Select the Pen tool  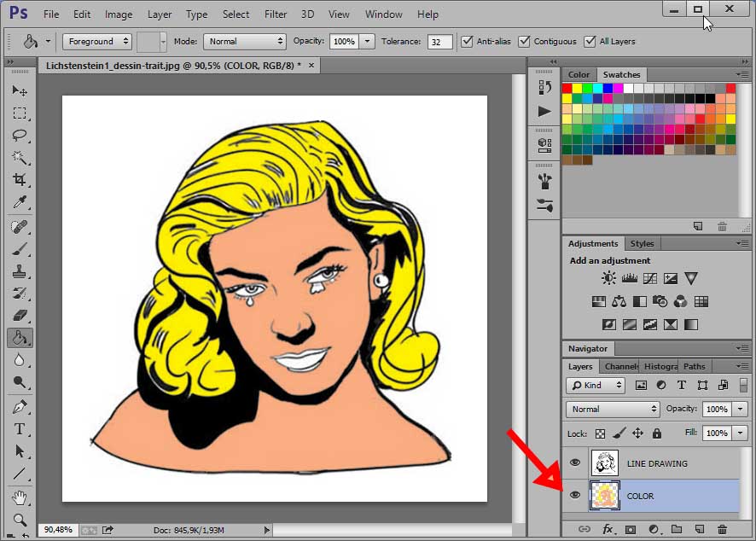click(20, 406)
